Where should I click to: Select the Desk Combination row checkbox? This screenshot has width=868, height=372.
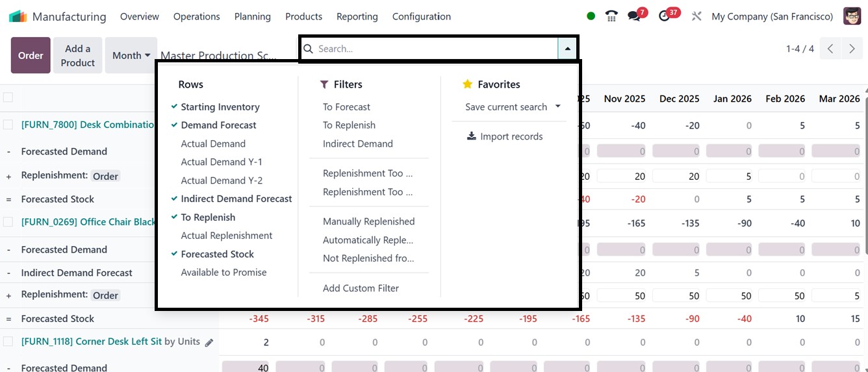pos(8,125)
